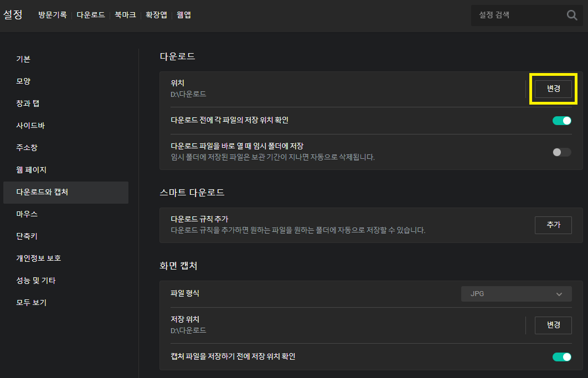Click the 설정 검색 input field

coord(515,15)
